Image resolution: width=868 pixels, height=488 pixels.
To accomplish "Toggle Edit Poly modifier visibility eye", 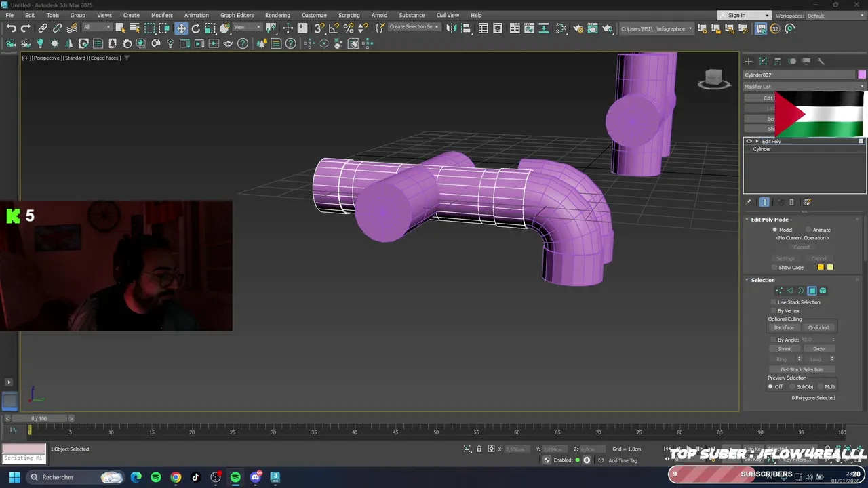I will pyautogui.click(x=749, y=141).
